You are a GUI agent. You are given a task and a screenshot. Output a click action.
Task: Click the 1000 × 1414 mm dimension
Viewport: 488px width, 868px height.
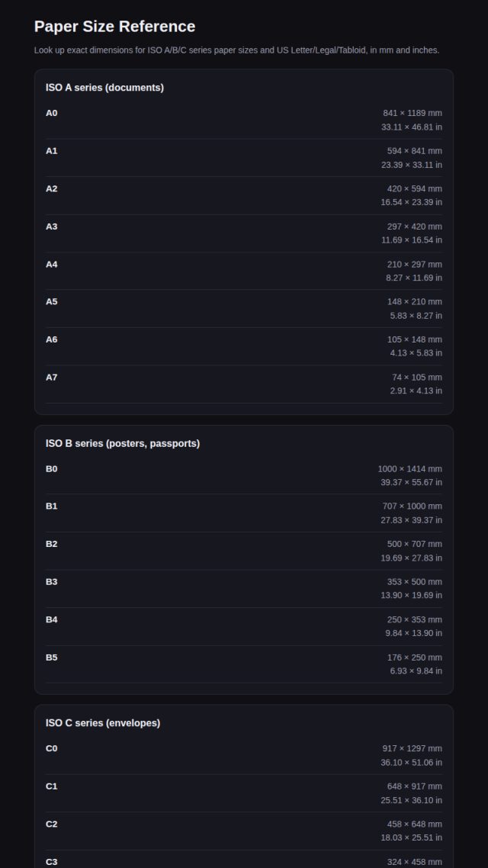coord(410,469)
